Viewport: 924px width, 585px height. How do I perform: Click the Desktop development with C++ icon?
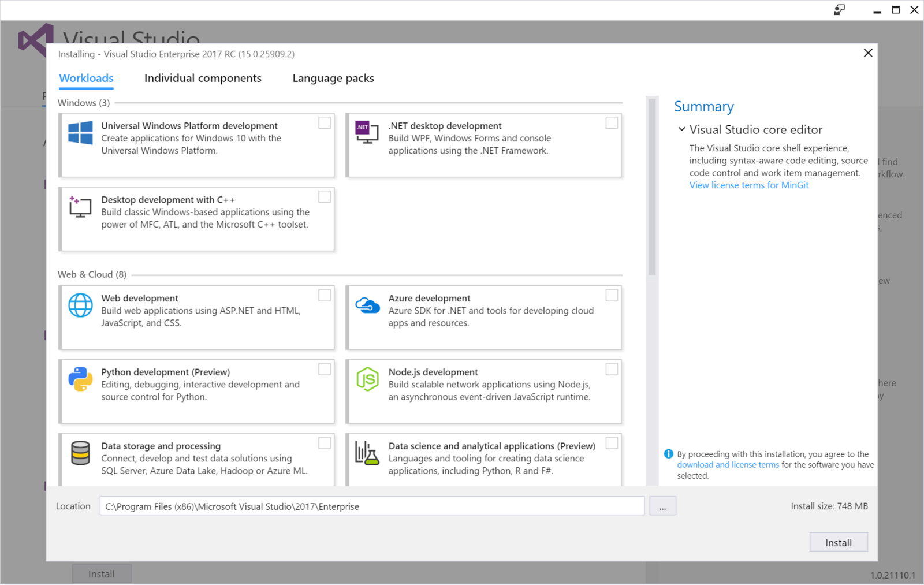point(80,208)
